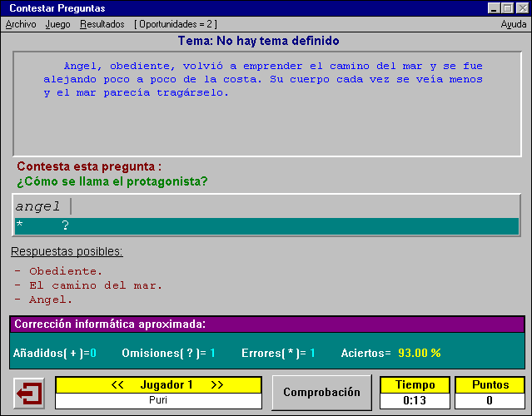Click the Oportunidades counter in menu bar
The height and width of the screenshot is (416, 532).
(176, 24)
